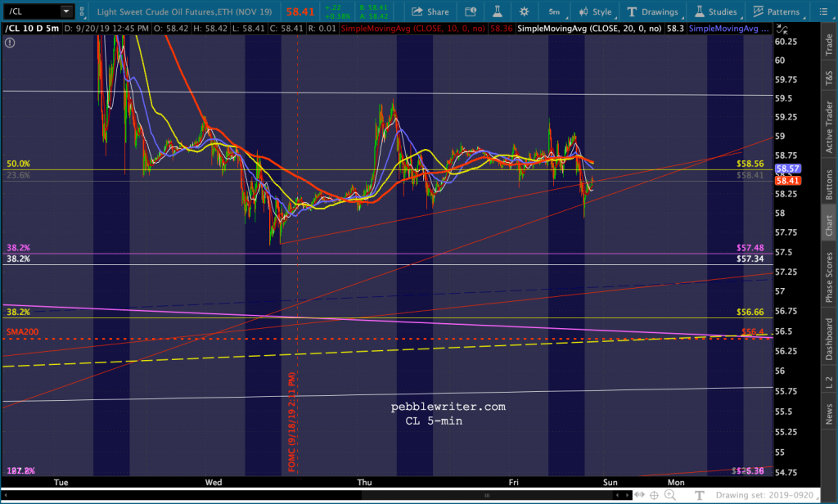Click the FOMC vertical time marker label
The width and height of the screenshot is (838, 504).
[292, 422]
